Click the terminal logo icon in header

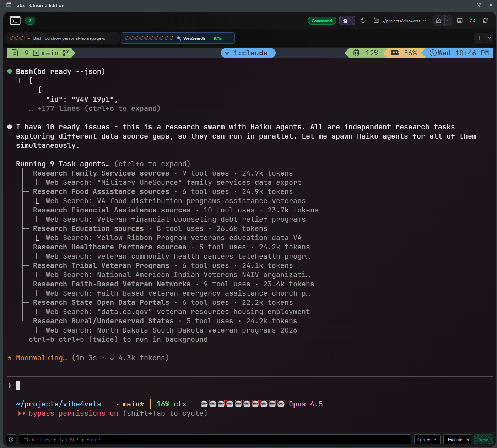[15, 21]
